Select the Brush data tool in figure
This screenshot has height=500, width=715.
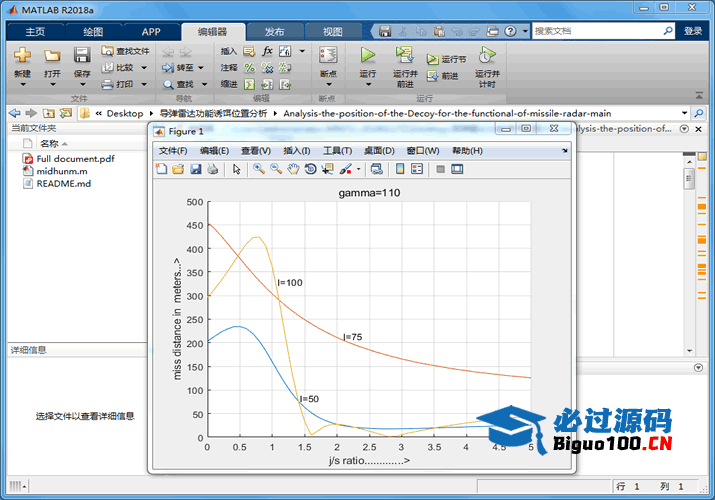(346, 169)
